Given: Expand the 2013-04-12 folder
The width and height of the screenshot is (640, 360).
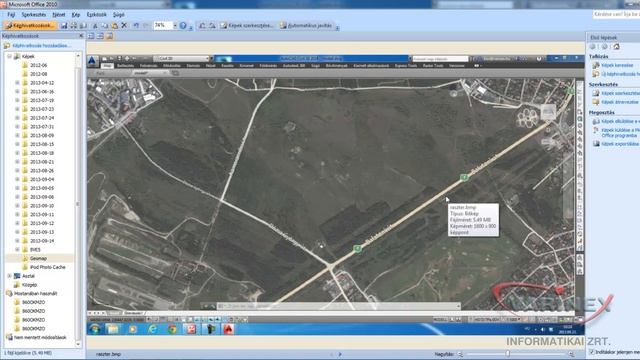Looking at the screenshot, I should pyautogui.click(x=17, y=83).
